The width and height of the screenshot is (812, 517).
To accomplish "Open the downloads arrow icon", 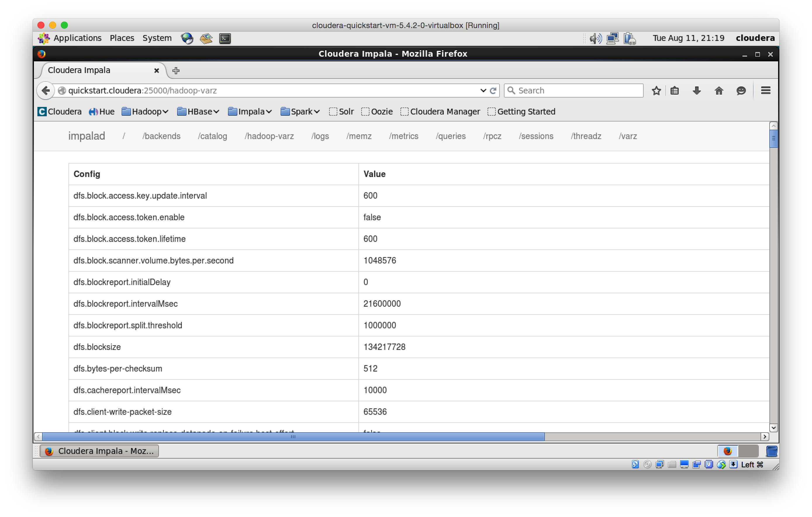I will (x=696, y=90).
